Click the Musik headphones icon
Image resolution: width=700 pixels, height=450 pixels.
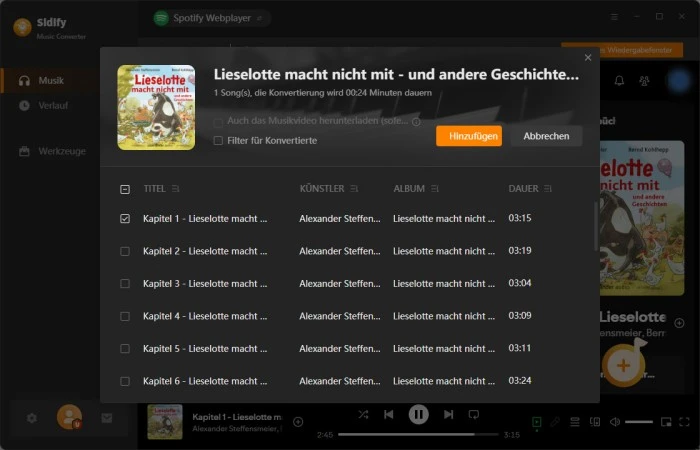[25, 81]
